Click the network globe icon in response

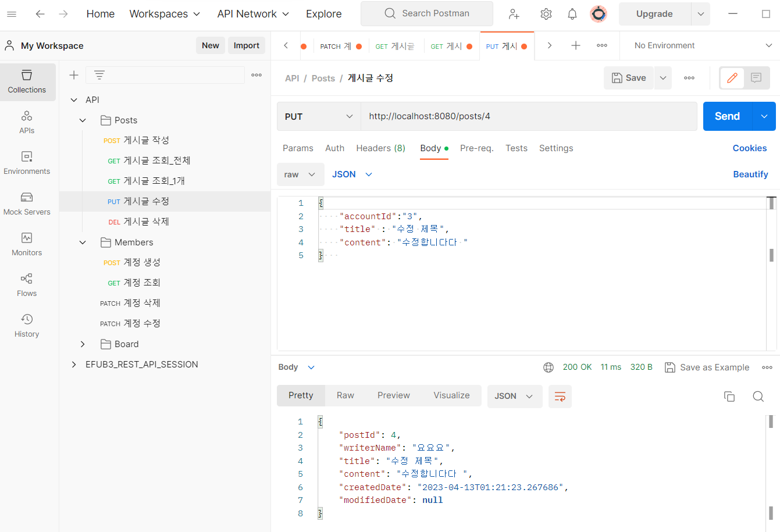point(549,367)
